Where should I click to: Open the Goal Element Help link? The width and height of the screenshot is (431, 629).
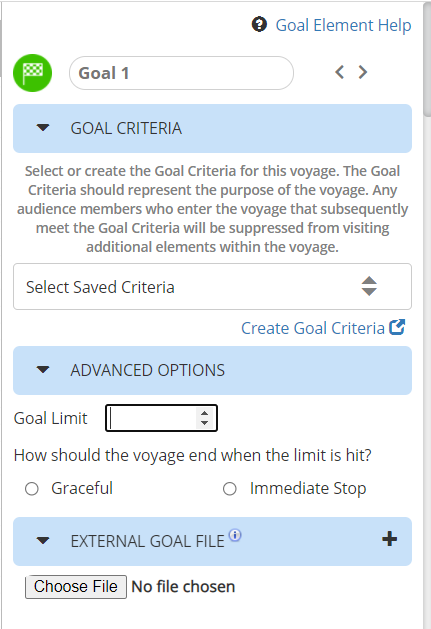(x=343, y=25)
